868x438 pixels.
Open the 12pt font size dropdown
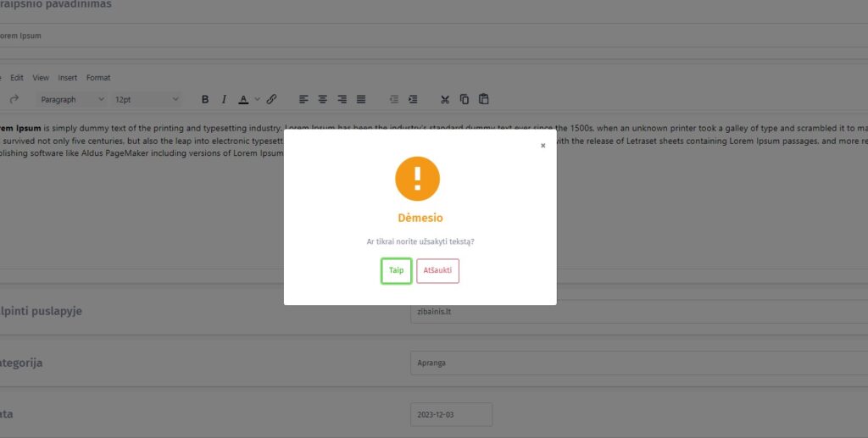tap(147, 99)
